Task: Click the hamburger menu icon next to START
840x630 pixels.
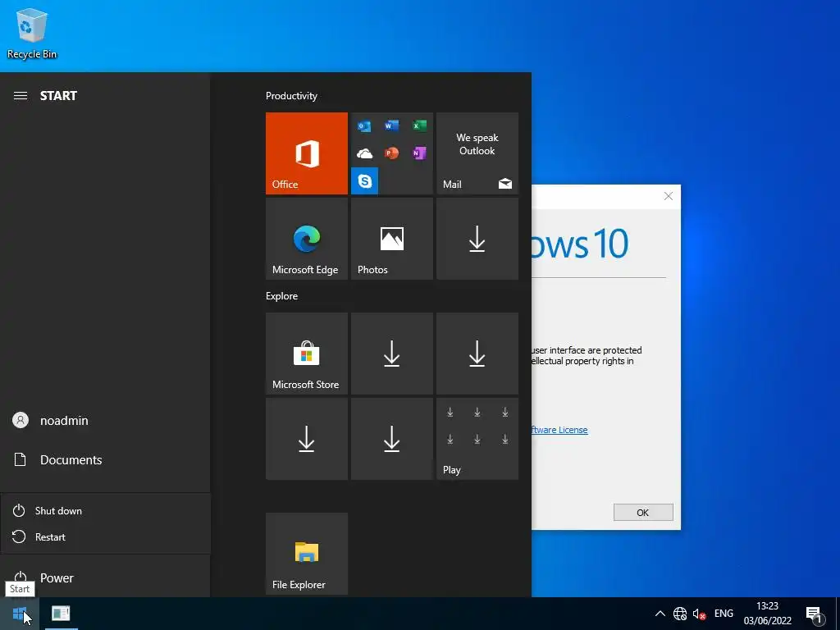Action: 21,96
